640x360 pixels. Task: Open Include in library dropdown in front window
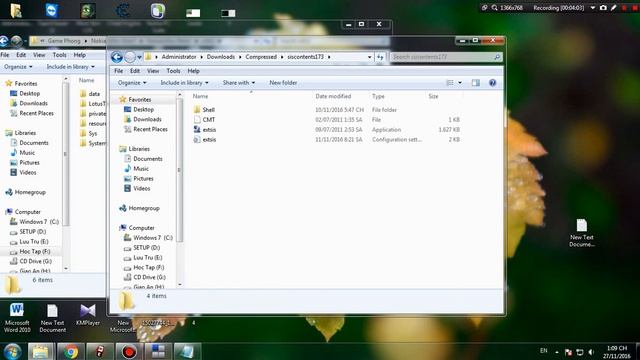point(184,83)
